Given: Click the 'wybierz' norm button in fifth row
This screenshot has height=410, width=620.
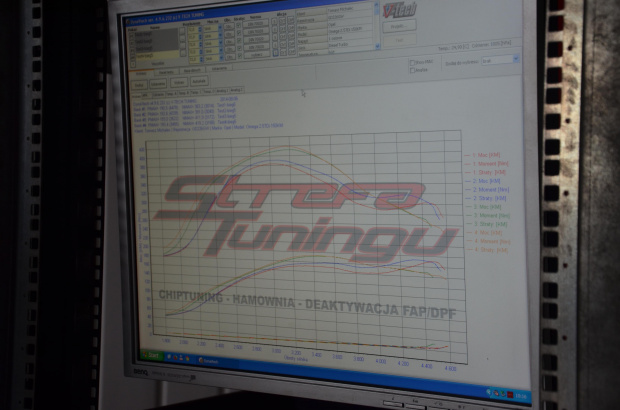Looking at the screenshot, I should [257, 55].
